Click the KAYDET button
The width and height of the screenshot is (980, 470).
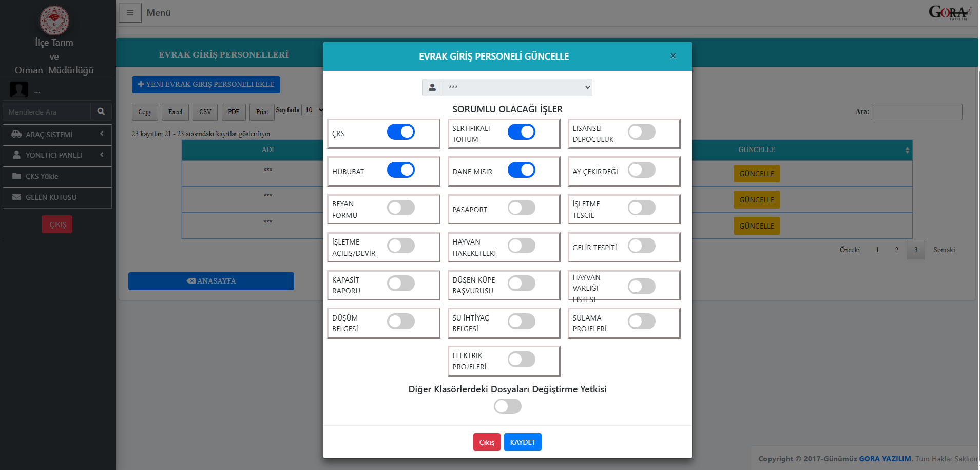[522, 442]
